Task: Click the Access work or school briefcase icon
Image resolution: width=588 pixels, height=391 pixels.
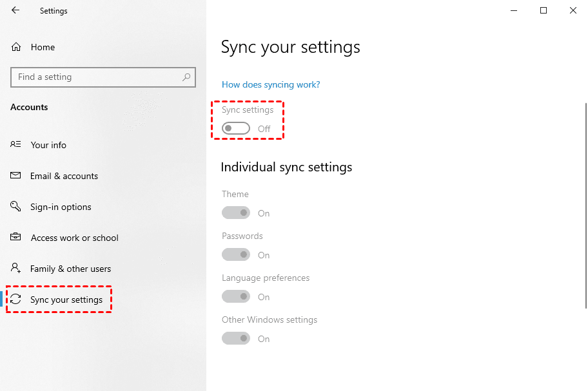Action: pyautogui.click(x=16, y=238)
